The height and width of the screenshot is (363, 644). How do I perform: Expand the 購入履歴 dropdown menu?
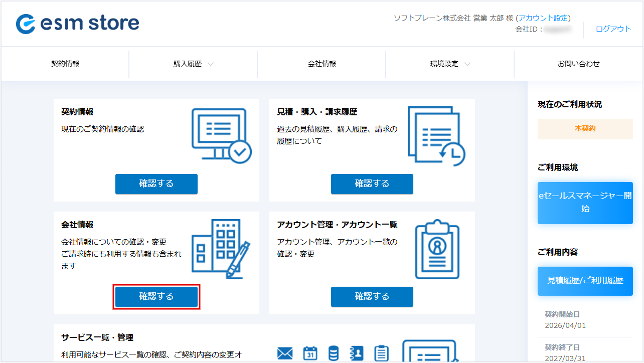coord(193,64)
